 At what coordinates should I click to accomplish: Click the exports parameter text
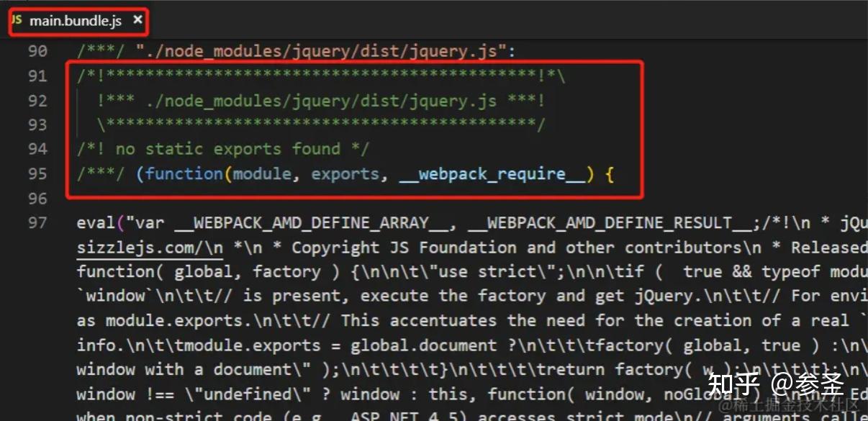point(346,174)
